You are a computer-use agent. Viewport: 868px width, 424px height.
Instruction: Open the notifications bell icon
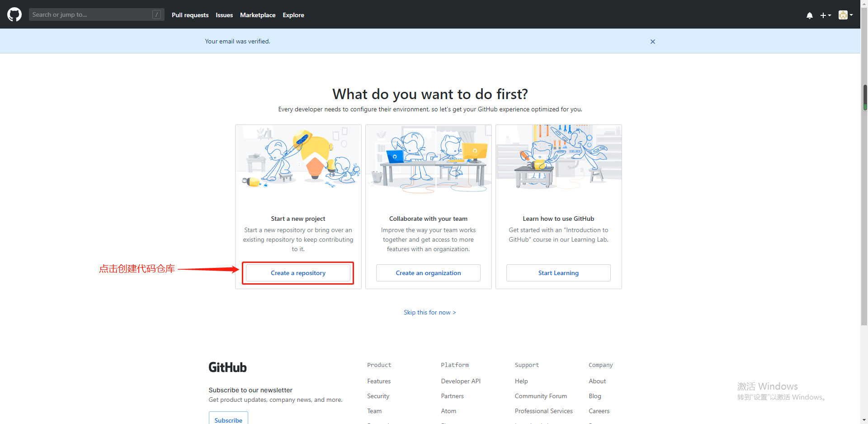[809, 15]
